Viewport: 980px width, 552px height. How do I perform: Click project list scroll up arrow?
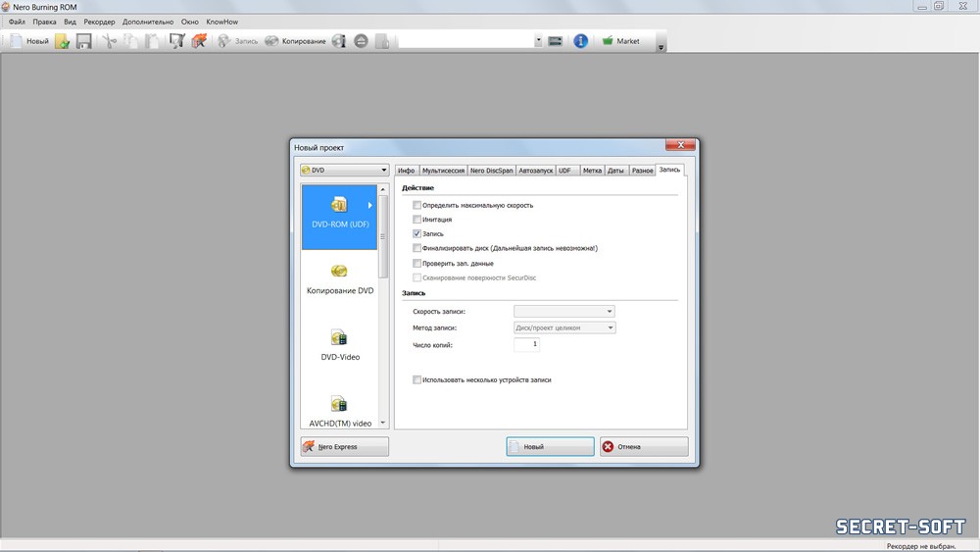(x=383, y=189)
